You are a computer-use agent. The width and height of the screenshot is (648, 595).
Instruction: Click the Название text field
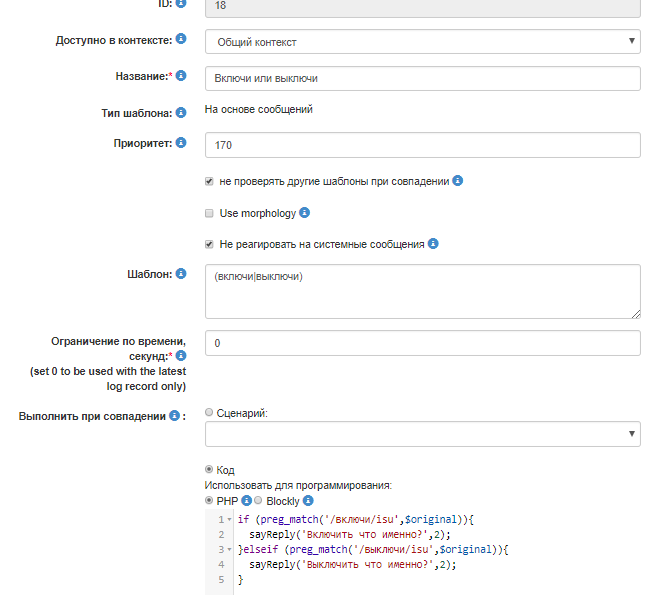click(422, 78)
